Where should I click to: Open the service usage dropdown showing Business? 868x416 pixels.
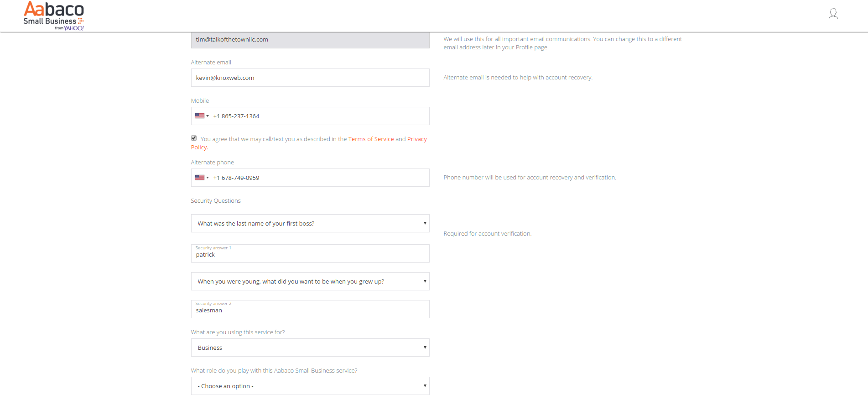[310, 348]
